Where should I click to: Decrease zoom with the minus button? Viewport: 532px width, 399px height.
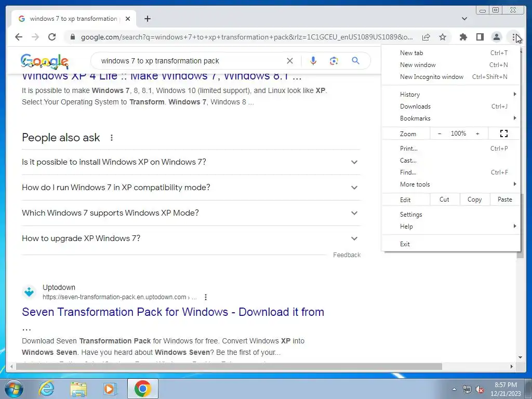[x=440, y=134]
